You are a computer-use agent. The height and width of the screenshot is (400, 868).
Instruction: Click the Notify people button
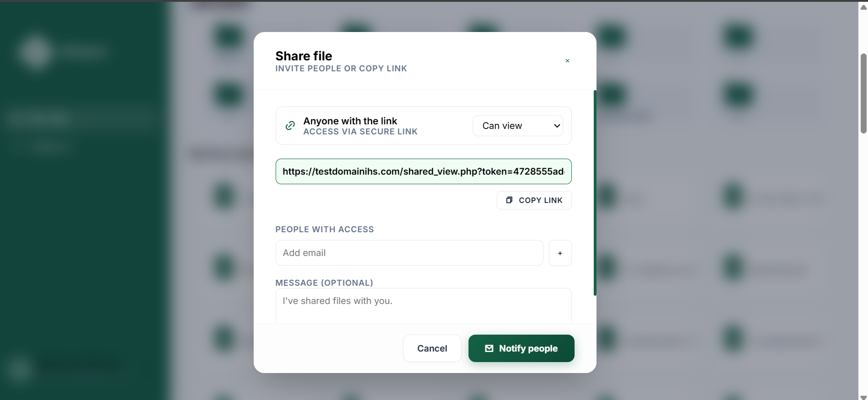(x=521, y=348)
